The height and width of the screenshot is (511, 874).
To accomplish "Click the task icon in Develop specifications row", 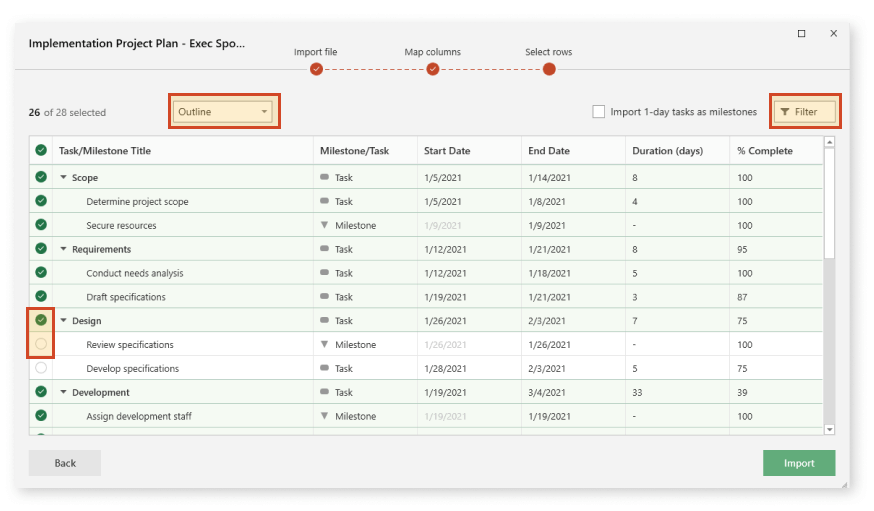I will 324,368.
